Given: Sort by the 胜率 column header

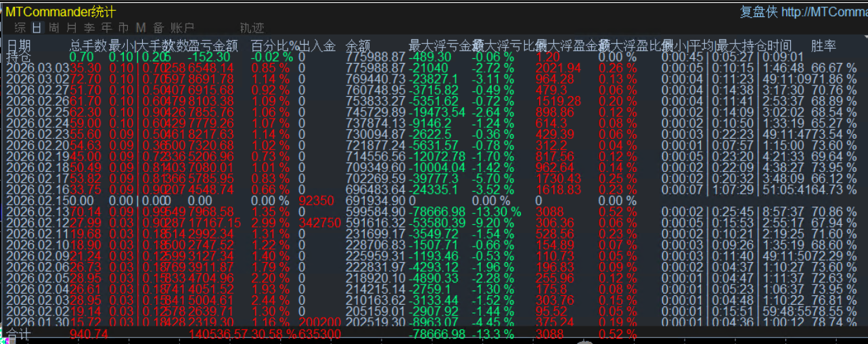Looking at the screenshot, I should coord(823,45).
